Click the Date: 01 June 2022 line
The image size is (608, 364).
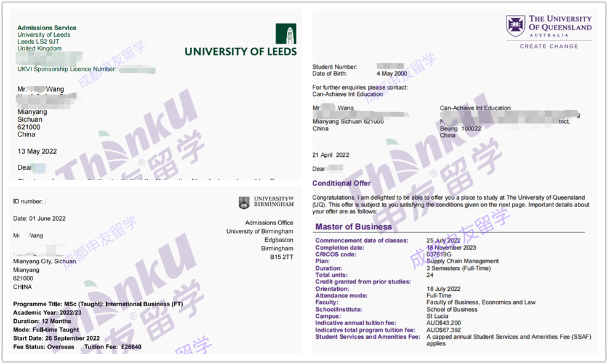(x=39, y=218)
